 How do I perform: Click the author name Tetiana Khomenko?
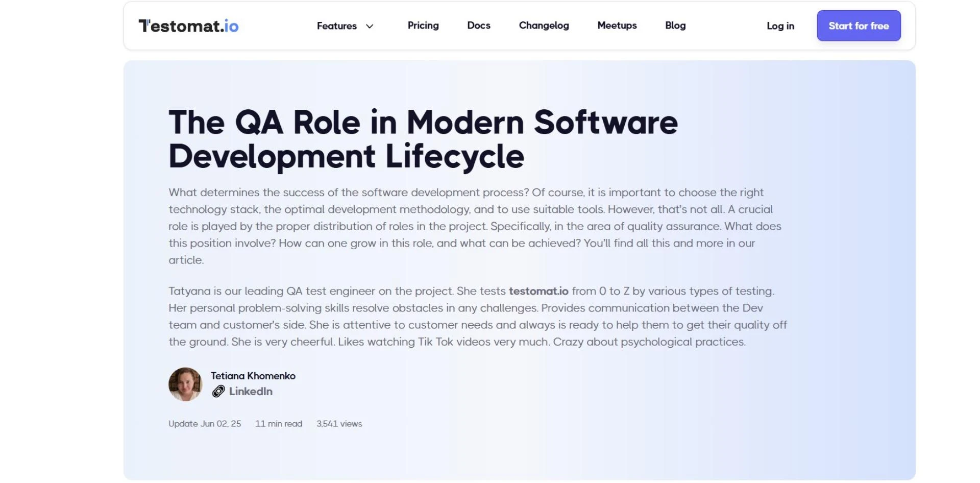click(x=254, y=375)
